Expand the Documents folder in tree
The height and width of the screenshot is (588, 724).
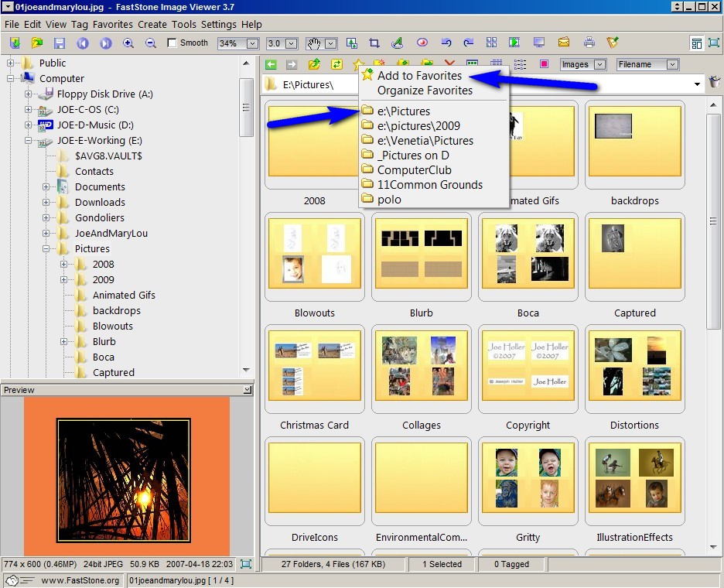[x=46, y=186]
